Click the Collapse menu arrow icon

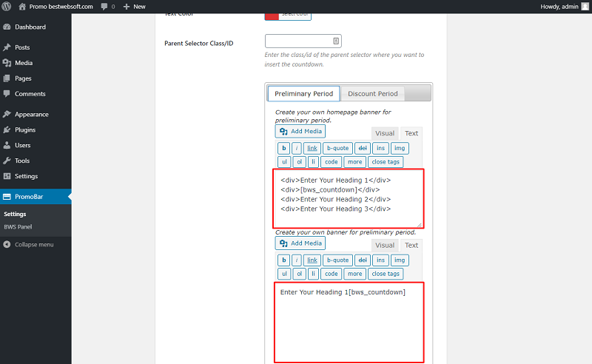(7, 244)
